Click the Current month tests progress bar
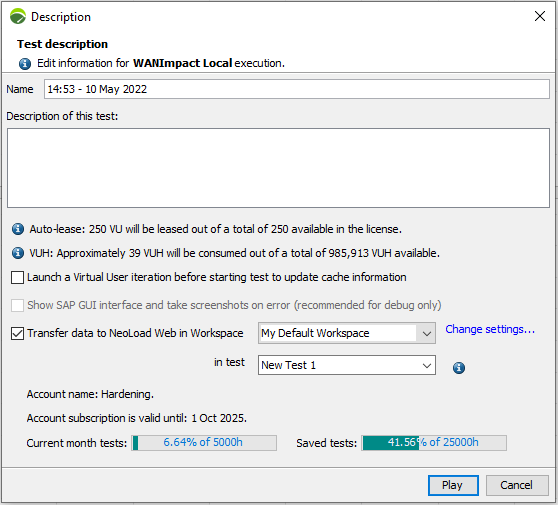This screenshot has width=558, height=505. pyautogui.click(x=204, y=443)
